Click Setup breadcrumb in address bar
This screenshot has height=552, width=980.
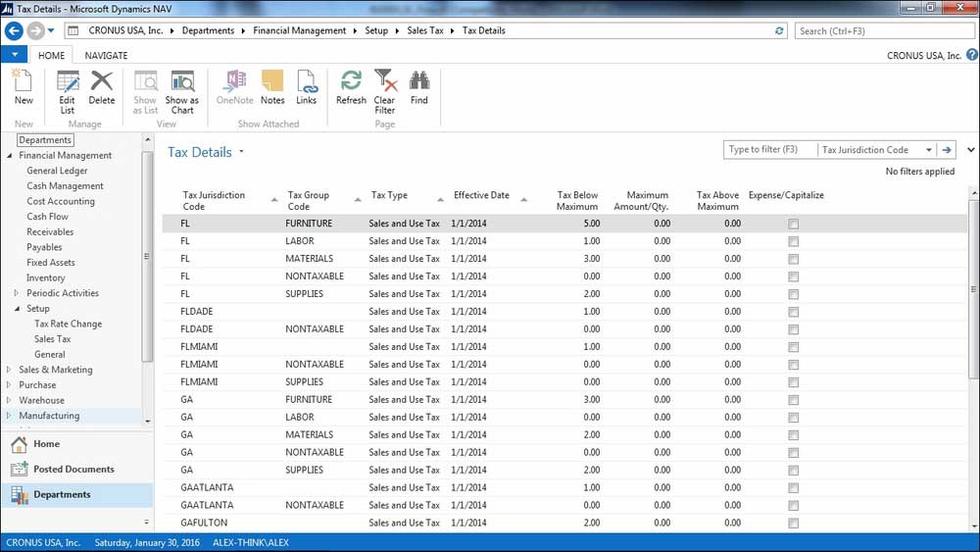pyautogui.click(x=376, y=30)
